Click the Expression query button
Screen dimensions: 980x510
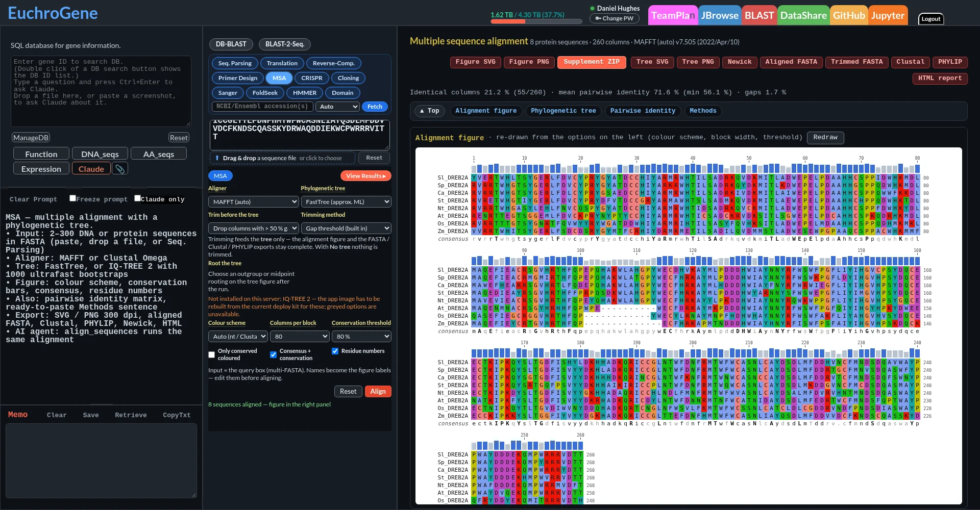point(41,169)
